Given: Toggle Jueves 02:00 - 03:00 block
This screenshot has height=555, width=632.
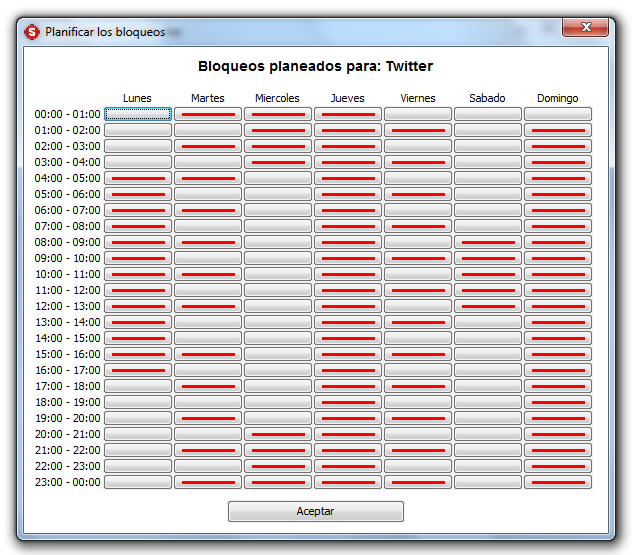Looking at the screenshot, I should (x=348, y=146).
